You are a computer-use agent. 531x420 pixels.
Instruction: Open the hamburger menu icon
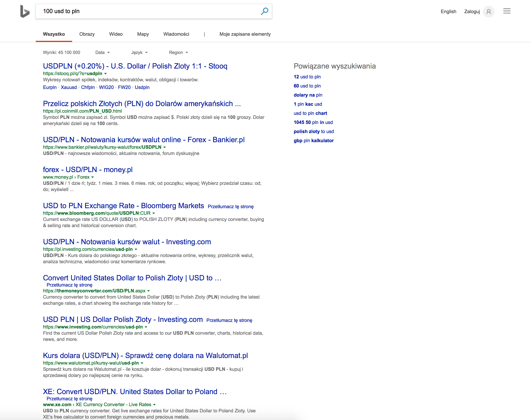[x=507, y=11]
